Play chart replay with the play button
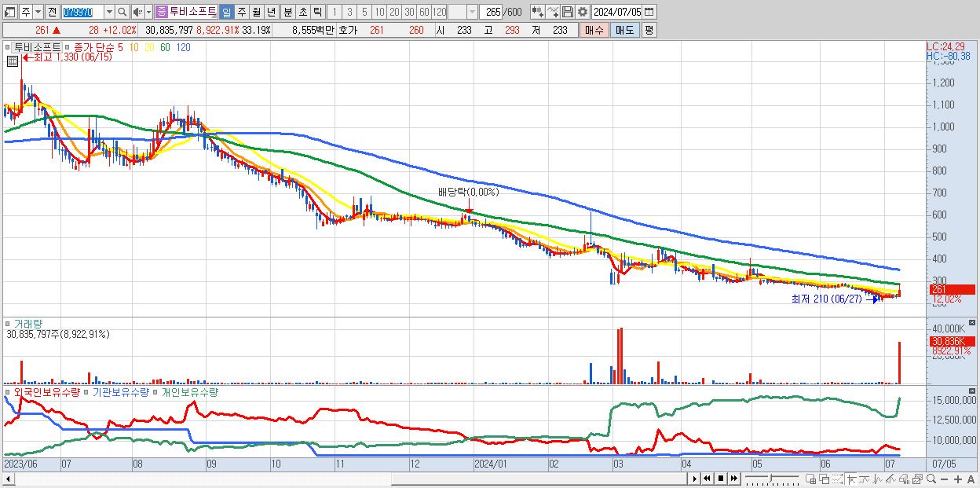This screenshot has height=488, width=980. coord(694,479)
